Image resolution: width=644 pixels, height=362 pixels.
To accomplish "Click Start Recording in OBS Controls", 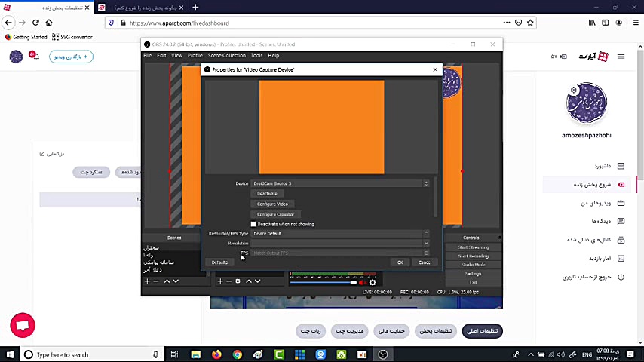I will (473, 256).
